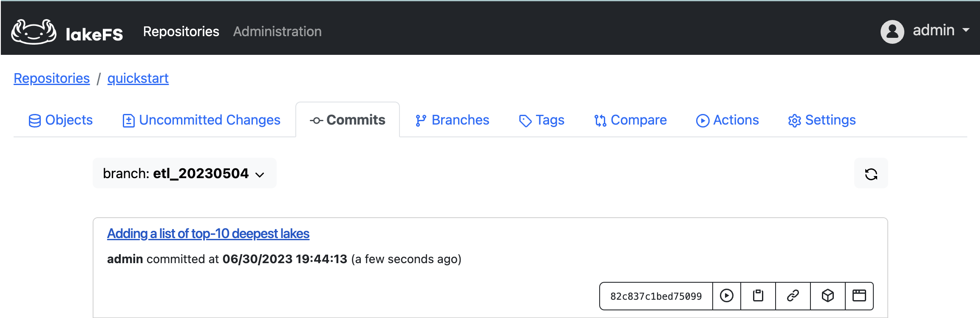The width and height of the screenshot is (980, 318).
Task: Copy the commit ID to clipboard
Action: [759, 296]
